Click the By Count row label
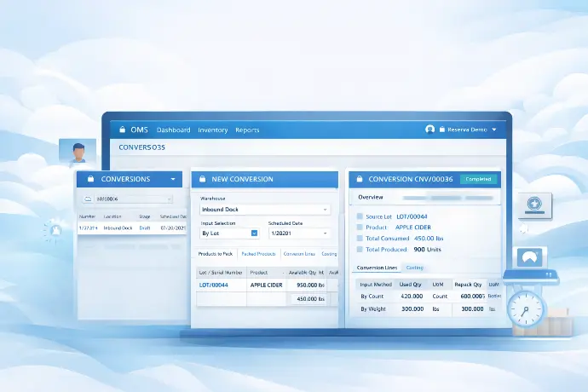The image size is (588, 392). (372, 297)
